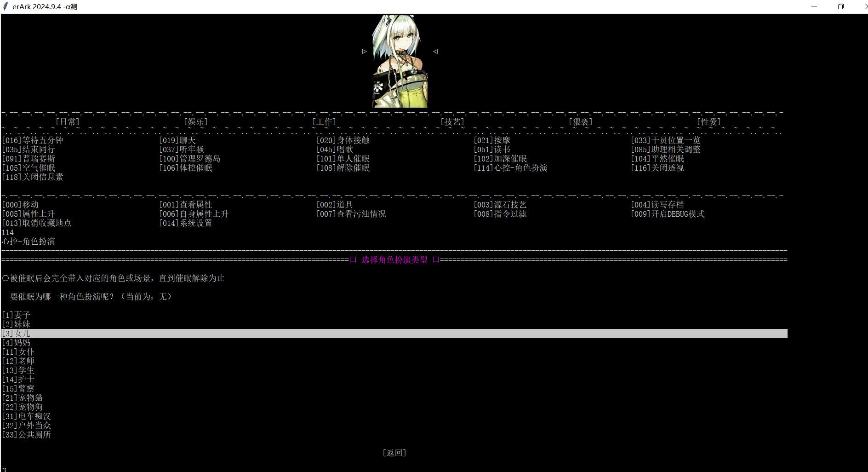Image resolution: width=868 pixels, height=472 pixels.
Task: Click the [返回] back button
Action: [394, 453]
